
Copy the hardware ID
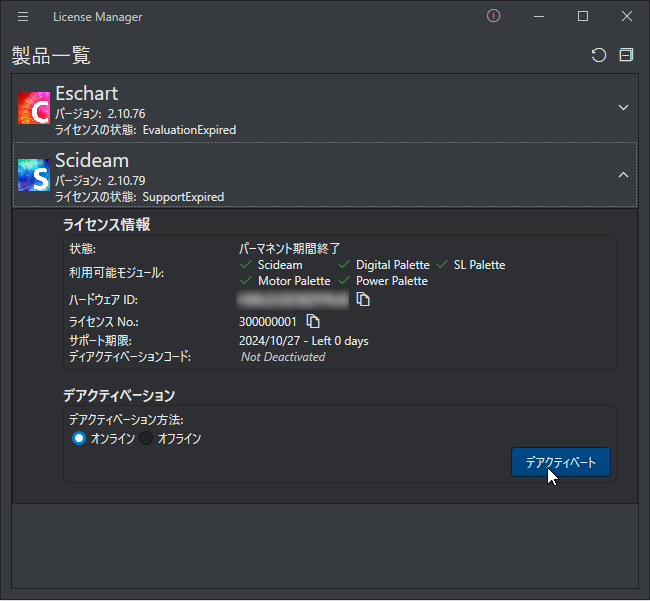coord(363,299)
